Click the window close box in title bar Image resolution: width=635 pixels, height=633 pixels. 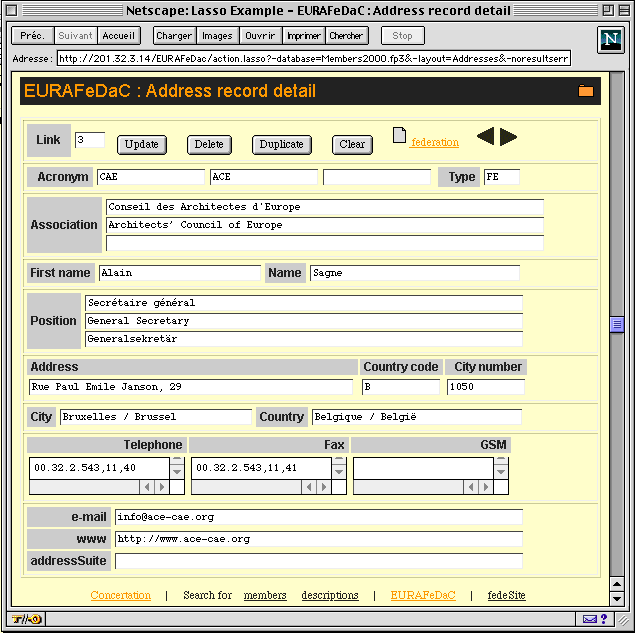(12, 10)
